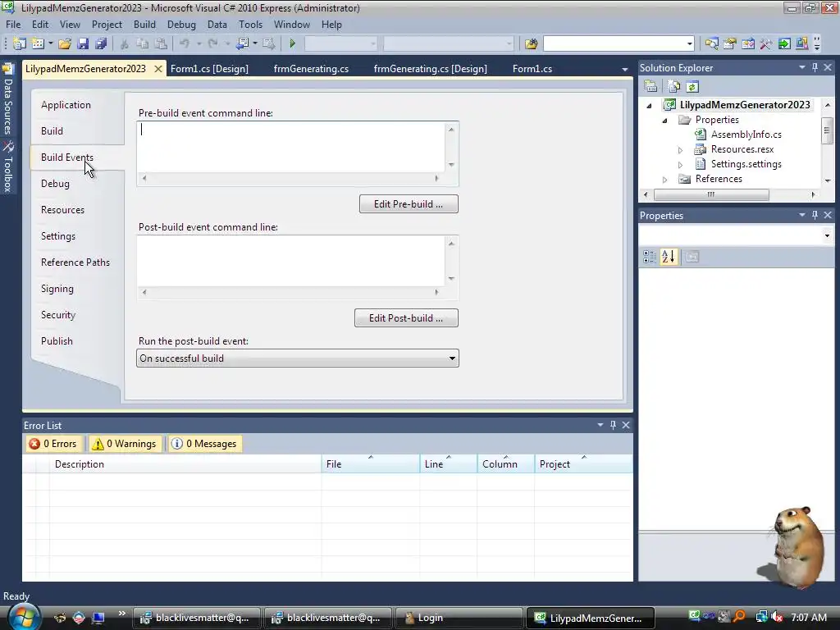The width and height of the screenshot is (840, 630).
Task: Collapse the Properties folder in Solution Explorer
Action: (664, 121)
